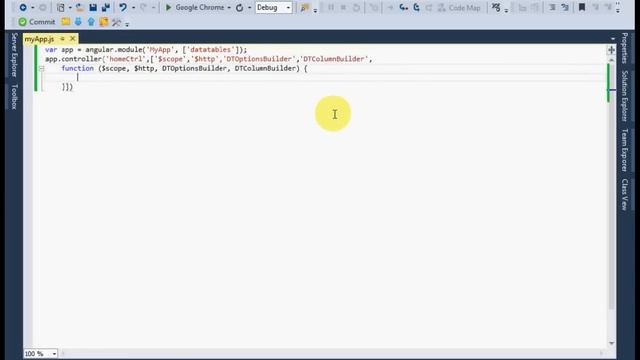
Task: Click the 'homeCtrl' controller name text
Action: click(x=126, y=59)
